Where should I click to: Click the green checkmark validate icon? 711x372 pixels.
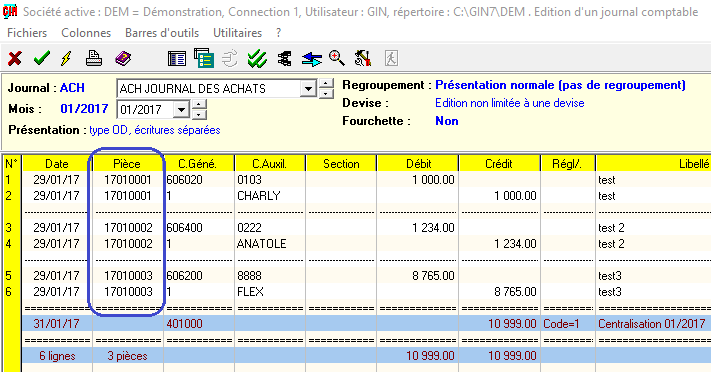click(42, 58)
